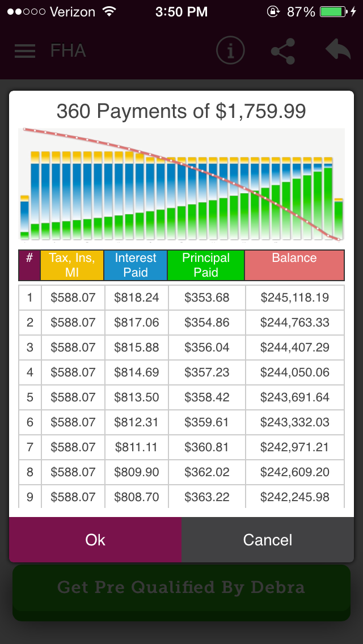363x644 pixels.
Task: Select the Tax, Ins, MI column header
Action: point(72,265)
